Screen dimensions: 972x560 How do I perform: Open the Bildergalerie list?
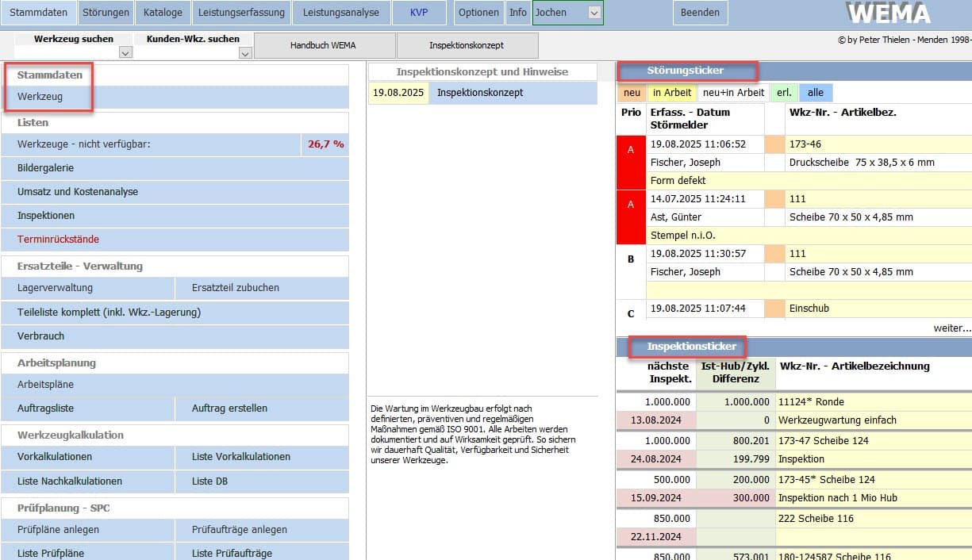[45, 168]
